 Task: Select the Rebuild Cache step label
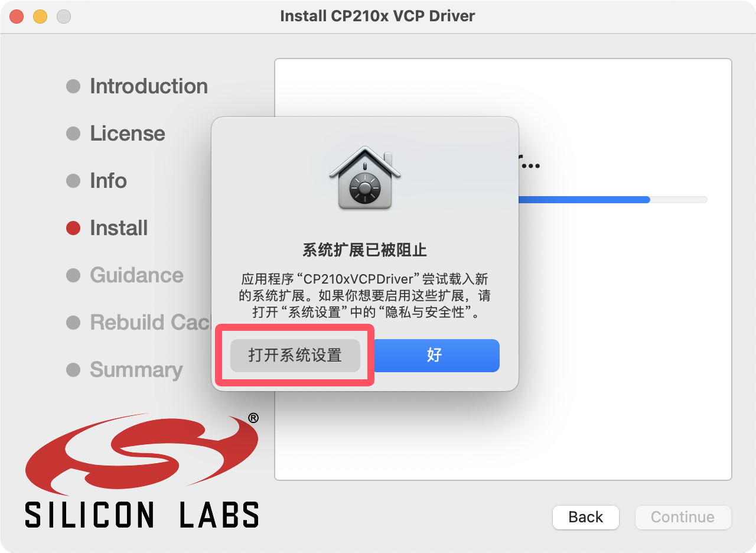150,323
